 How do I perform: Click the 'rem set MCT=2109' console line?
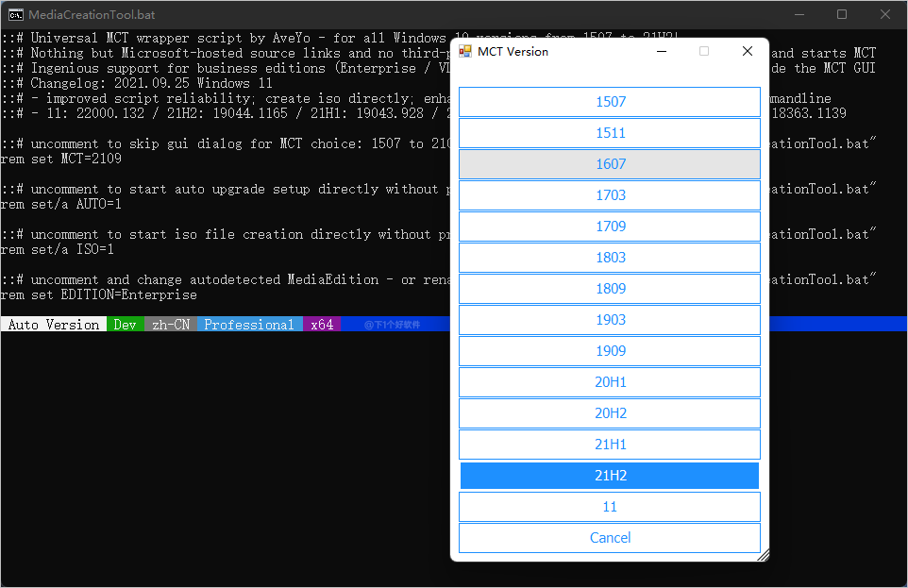point(60,159)
